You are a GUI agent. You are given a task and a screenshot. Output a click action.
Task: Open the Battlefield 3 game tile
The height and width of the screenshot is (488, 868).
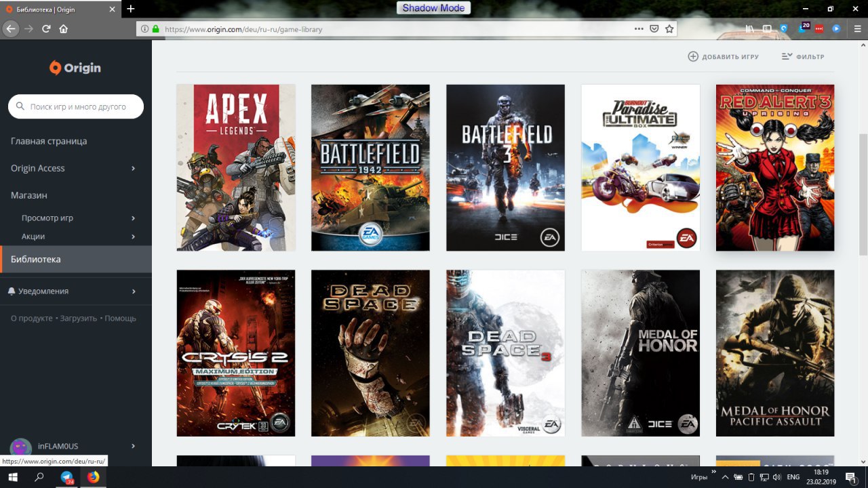tap(505, 167)
